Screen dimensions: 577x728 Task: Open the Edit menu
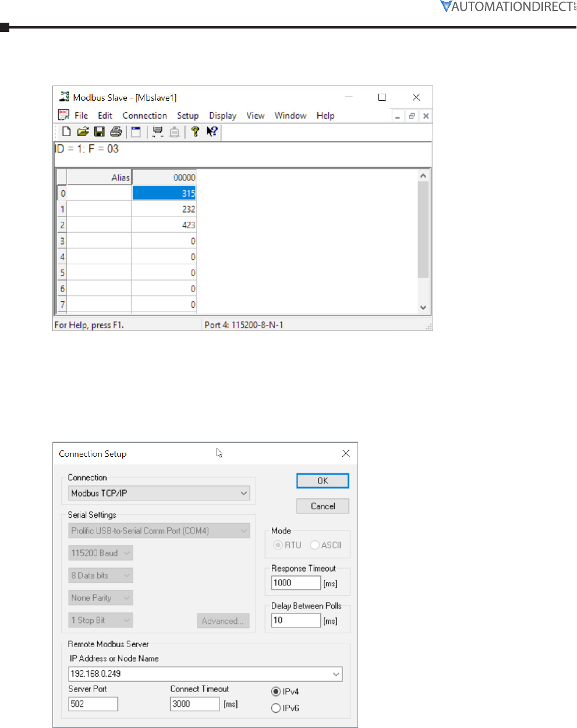click(x=105, y=115)
